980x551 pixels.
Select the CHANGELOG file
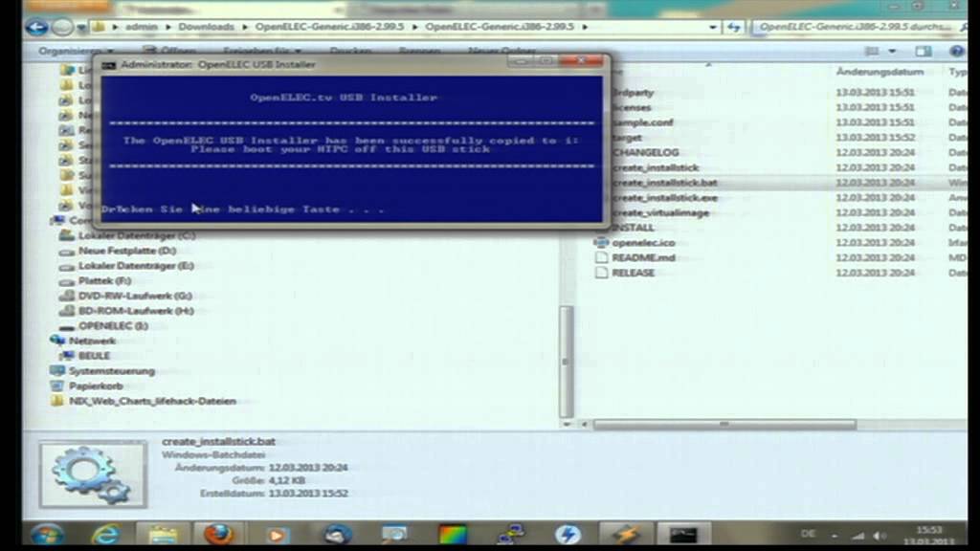click(x=646, y=152)
